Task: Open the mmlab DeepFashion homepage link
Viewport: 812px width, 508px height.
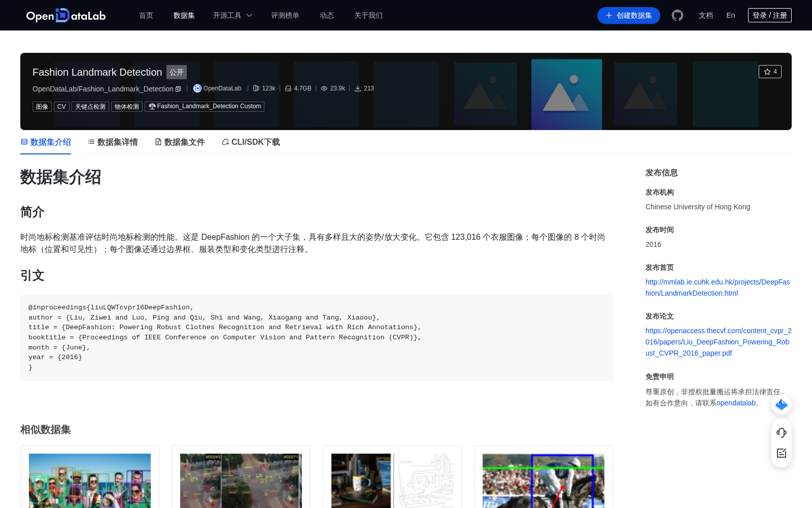Action: point(718,288)
